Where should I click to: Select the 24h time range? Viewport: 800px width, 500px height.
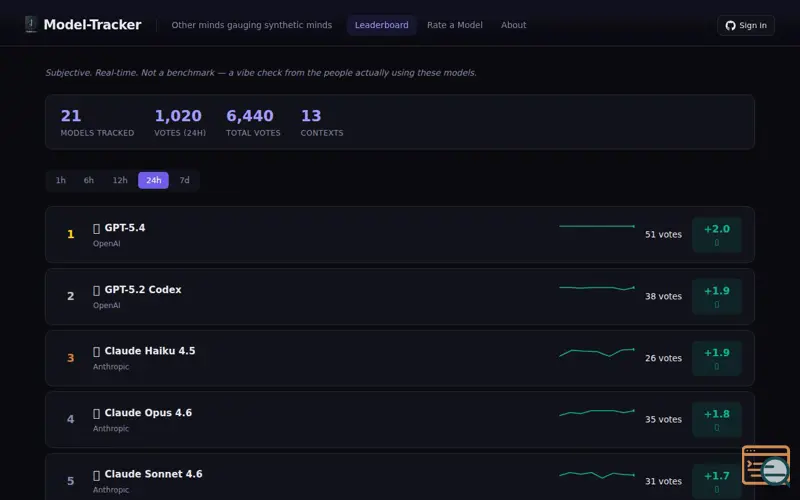153,180
